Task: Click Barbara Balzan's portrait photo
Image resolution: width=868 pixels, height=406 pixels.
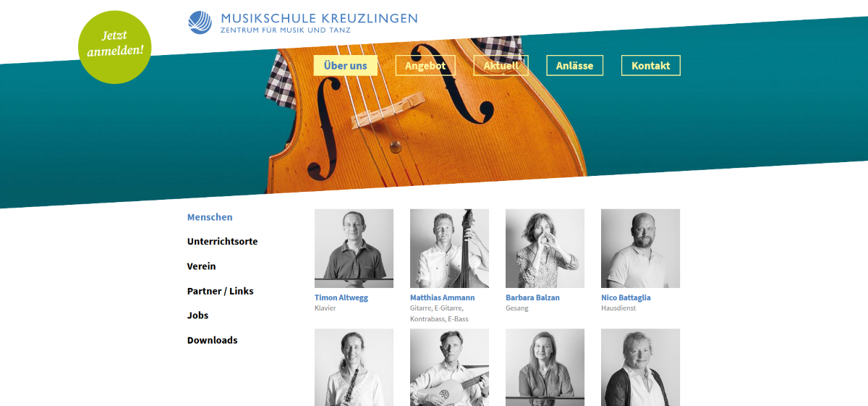Action: click(545, 248)
